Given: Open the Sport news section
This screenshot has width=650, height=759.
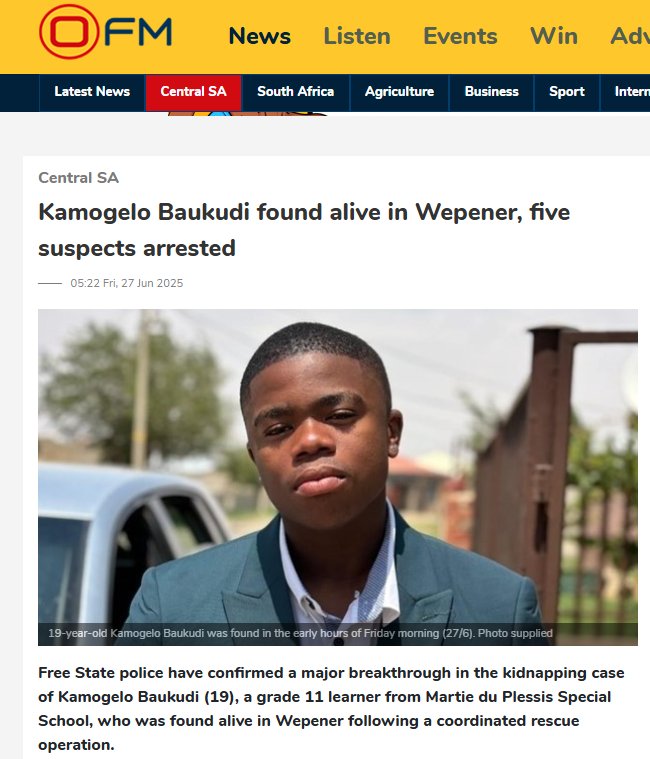Looking at the screenshot, I should 567,92.
